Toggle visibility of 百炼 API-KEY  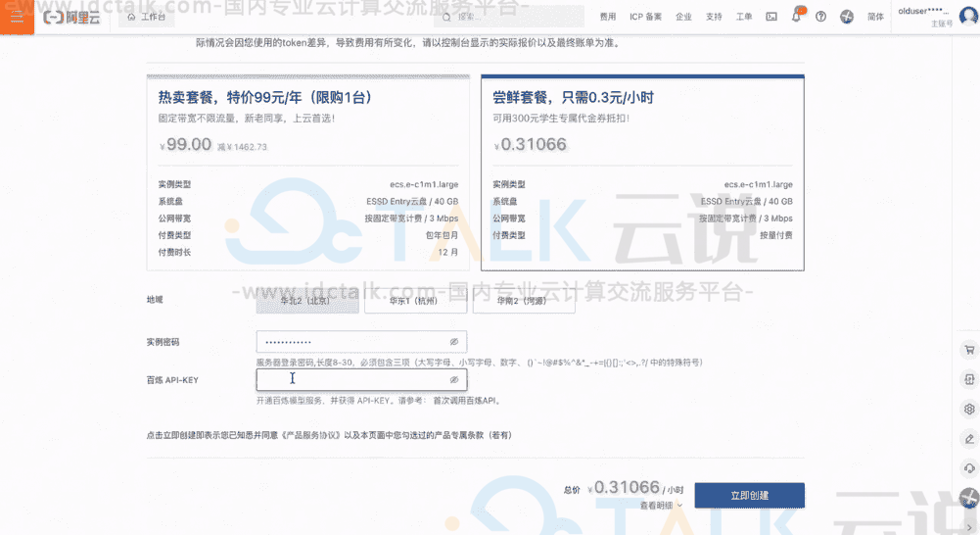[454, 380]
